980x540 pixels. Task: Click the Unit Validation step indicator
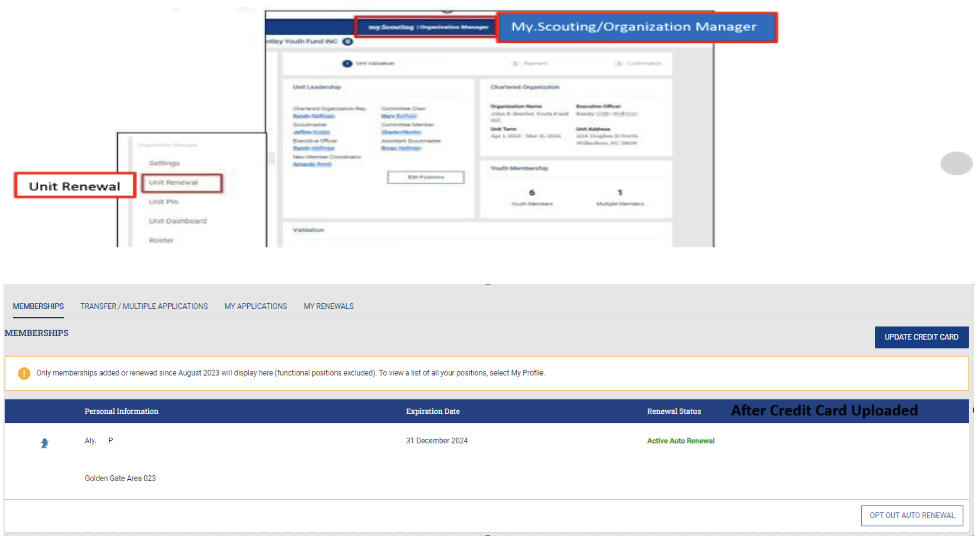coord(369,63)
